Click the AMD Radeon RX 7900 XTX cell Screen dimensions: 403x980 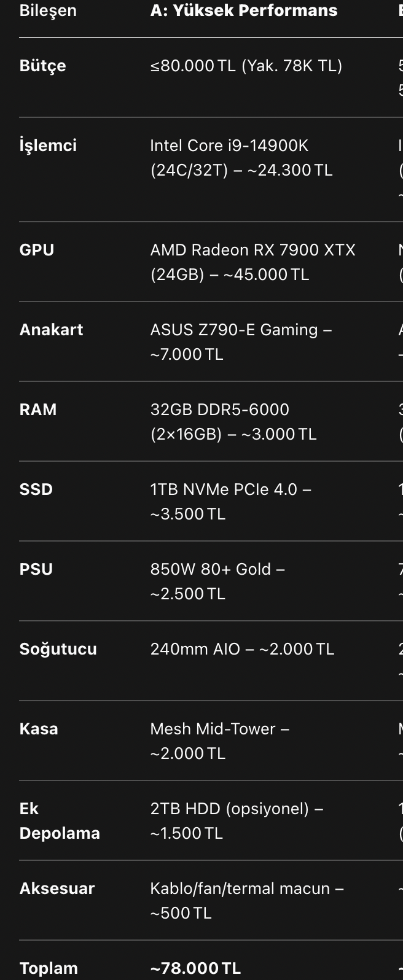point(253,262)
